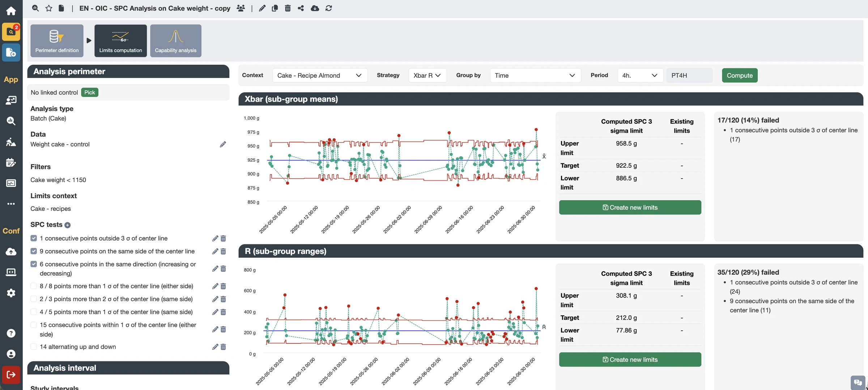The width and height of the screenshot is (868, 390).
Task: Click the PT4H period input field
Action: pos(689,76)
